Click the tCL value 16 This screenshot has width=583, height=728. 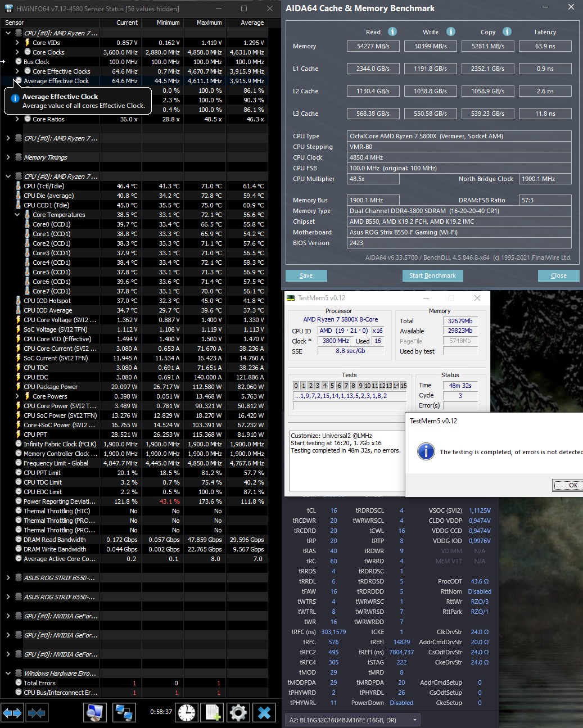pos(333,510)
